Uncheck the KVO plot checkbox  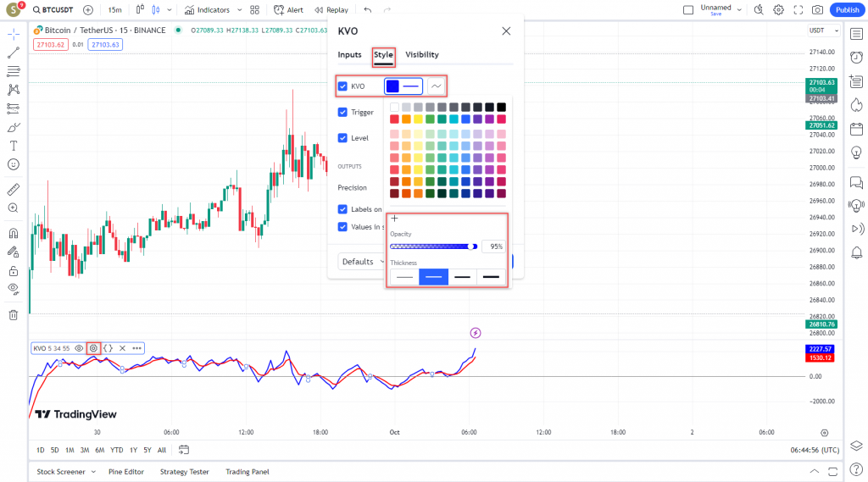[342, 86]
